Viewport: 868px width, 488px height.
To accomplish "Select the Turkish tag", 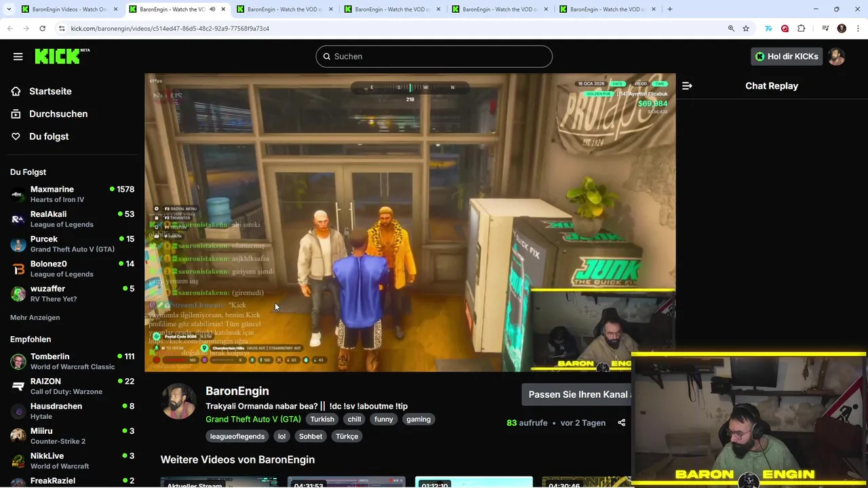I will [x=322, y=420].
